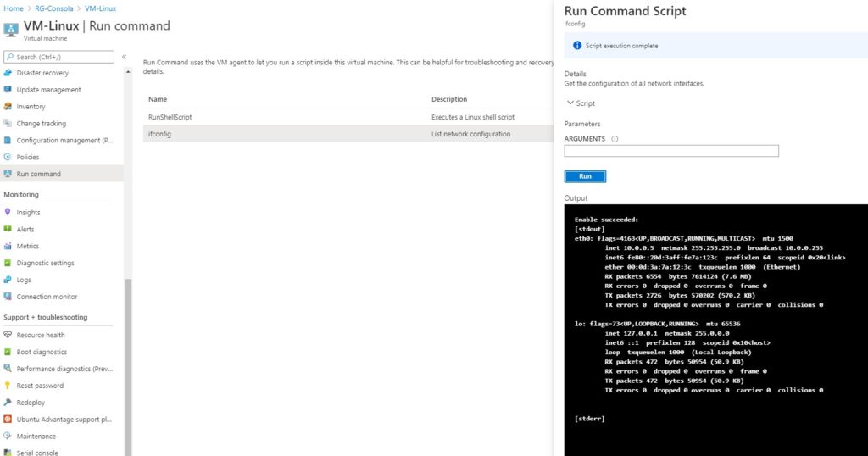
Task: Click the ARGUMENTS input field
Action: 671,151
